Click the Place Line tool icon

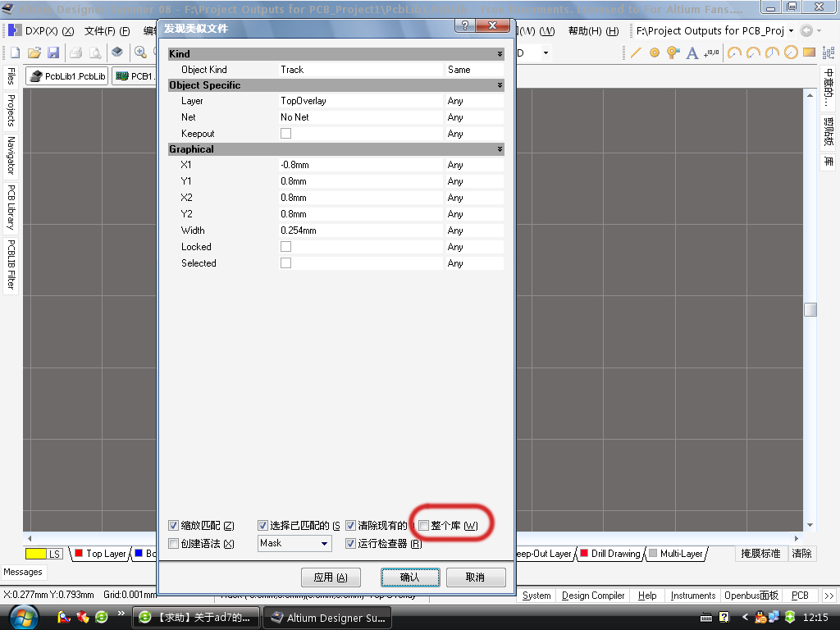tap(636, 52)
